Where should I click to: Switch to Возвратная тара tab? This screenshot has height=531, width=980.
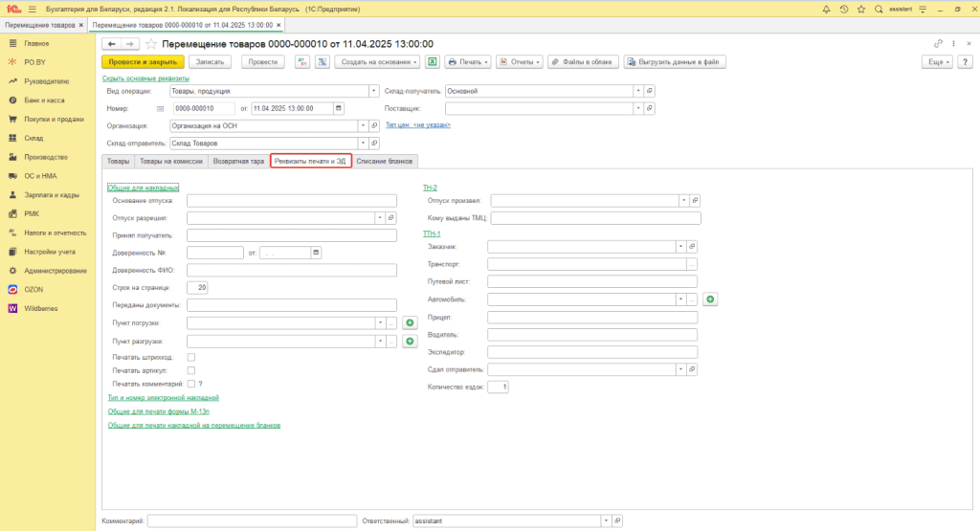point(238,161)
